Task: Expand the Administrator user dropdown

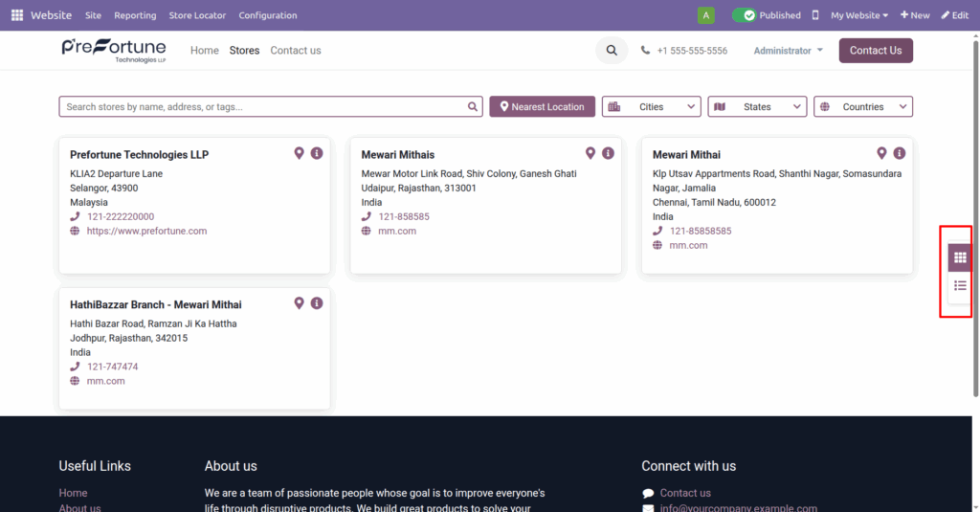Action: 788,51
